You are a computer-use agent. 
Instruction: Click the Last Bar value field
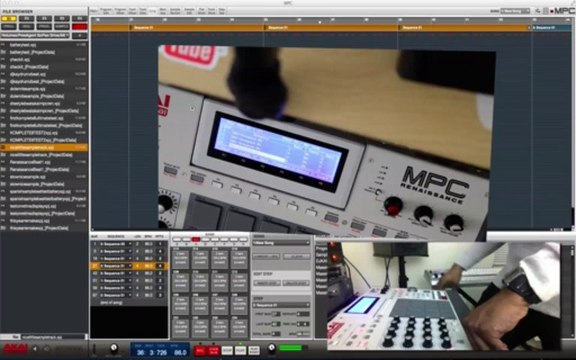276,324
